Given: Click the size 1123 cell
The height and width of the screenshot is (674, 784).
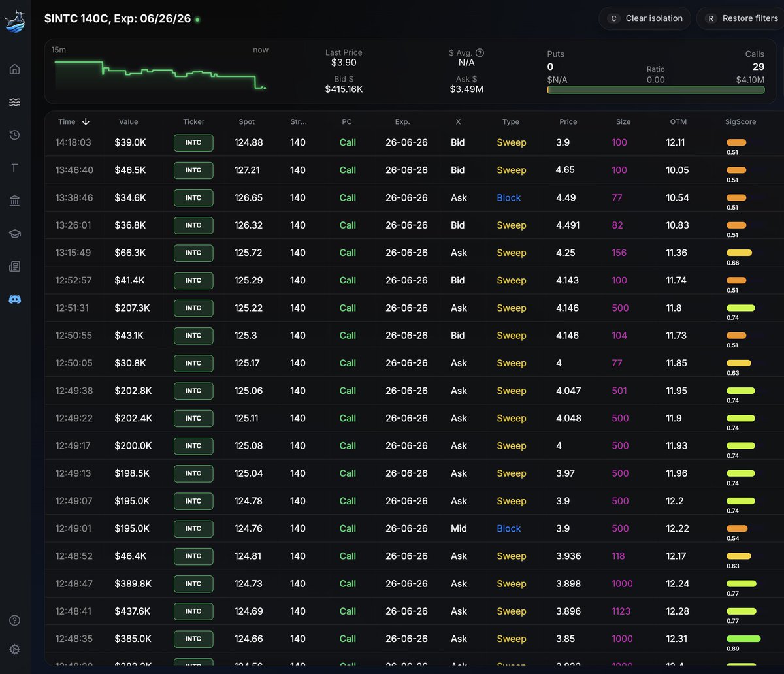Looking at the screenshot, I should (621, 611).
